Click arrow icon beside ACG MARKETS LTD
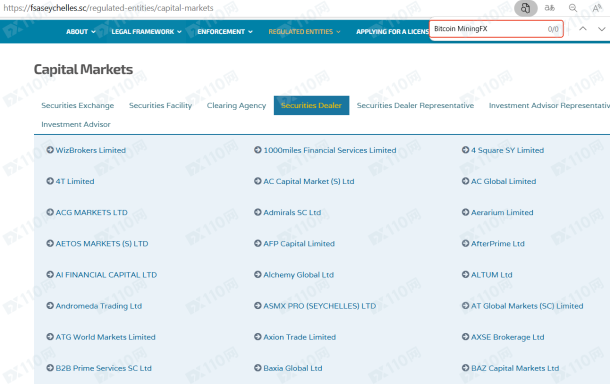Image resolution: width=610 pixels, height=384 pixels. pos(50,212)
